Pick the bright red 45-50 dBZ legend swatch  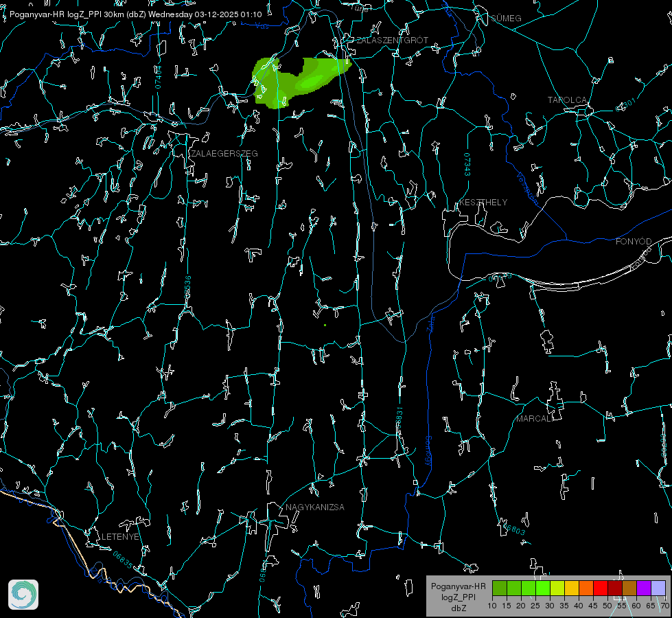tap(600, 588)
